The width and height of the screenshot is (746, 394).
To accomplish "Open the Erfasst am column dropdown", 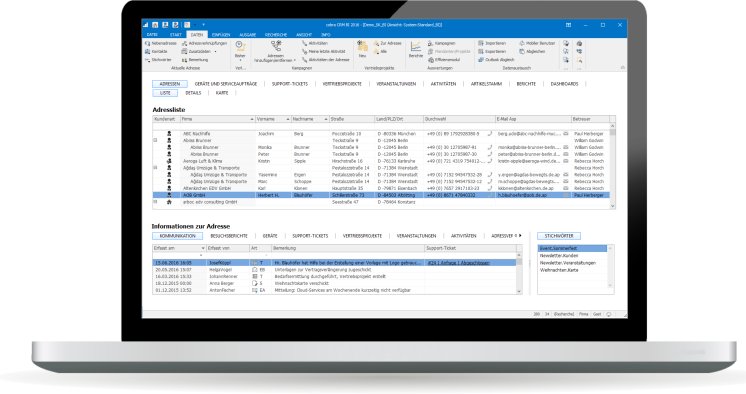I will tap(203, 248).
